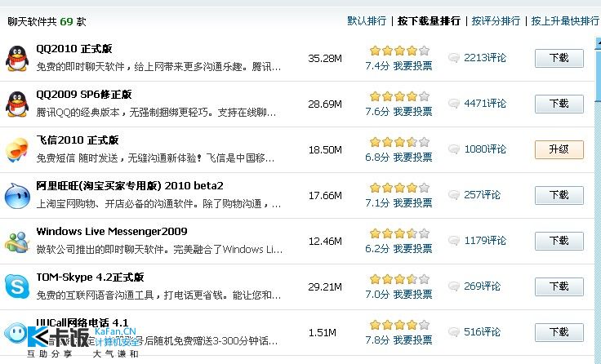601x364 pixels.
Task: Vote 我要投票 for UUCall
Action: [413, 340]
